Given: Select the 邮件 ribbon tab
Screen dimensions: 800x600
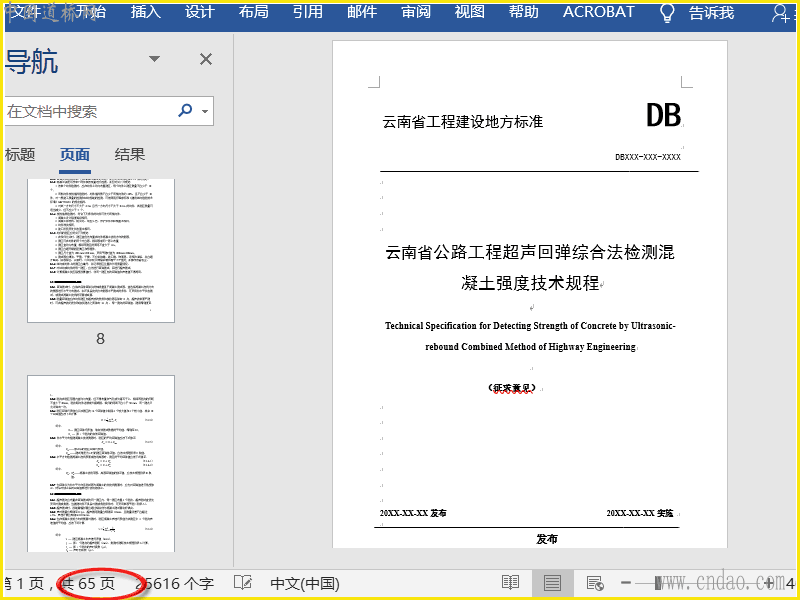Looking at the screenshot, I should tap(362, 12).
